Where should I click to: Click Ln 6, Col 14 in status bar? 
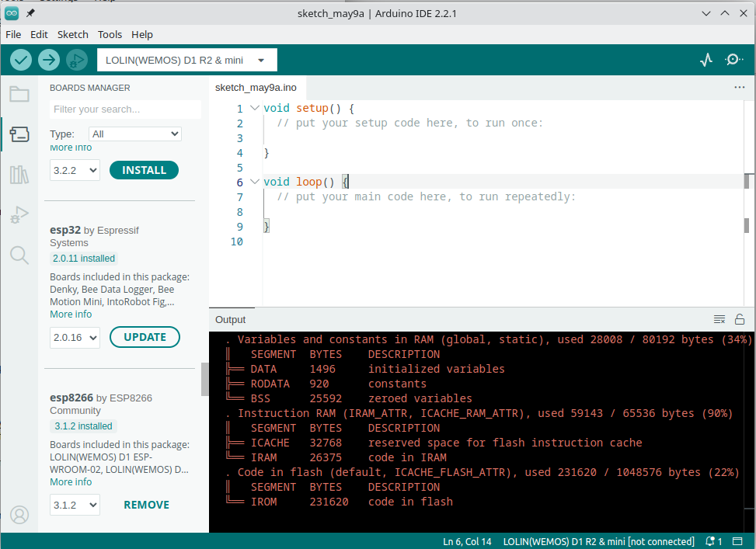[467, 541]
